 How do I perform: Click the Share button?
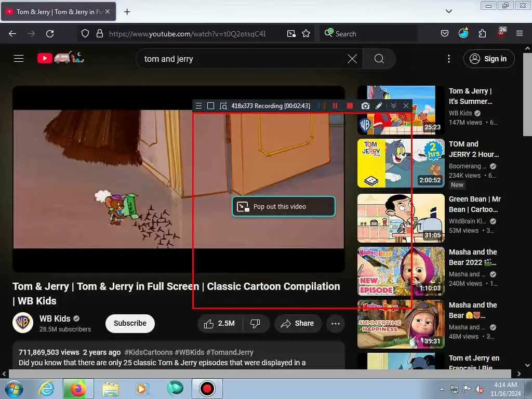(x=297, y=324)
